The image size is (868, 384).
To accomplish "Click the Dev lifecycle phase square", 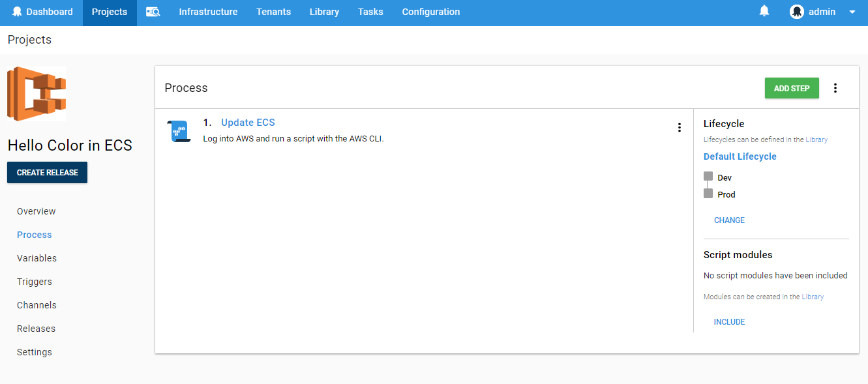I will [708, 177].
